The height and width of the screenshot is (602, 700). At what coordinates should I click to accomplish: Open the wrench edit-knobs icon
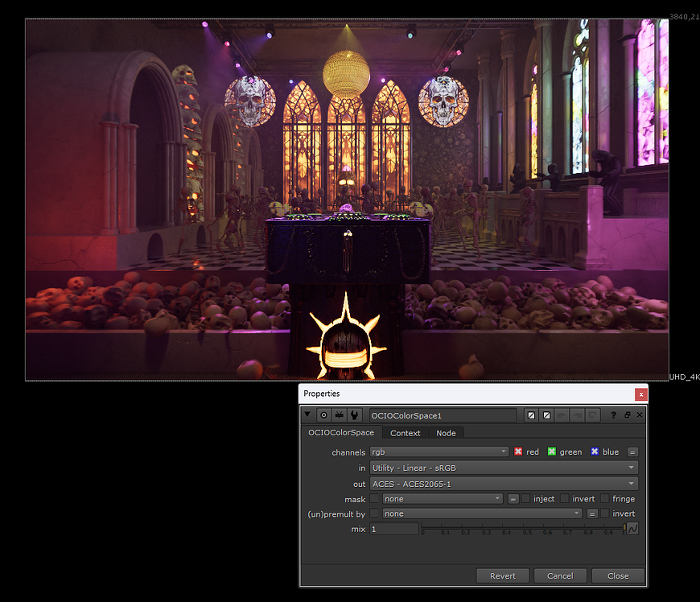(355, 415)
